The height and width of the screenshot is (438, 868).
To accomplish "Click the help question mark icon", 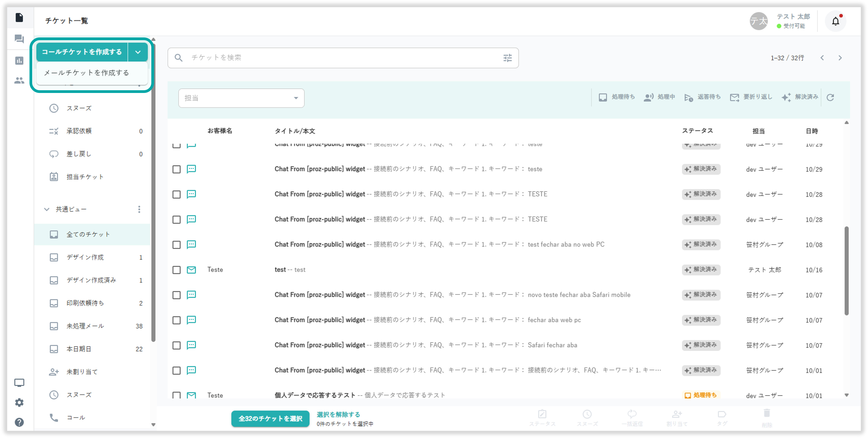I will (19, 422).
